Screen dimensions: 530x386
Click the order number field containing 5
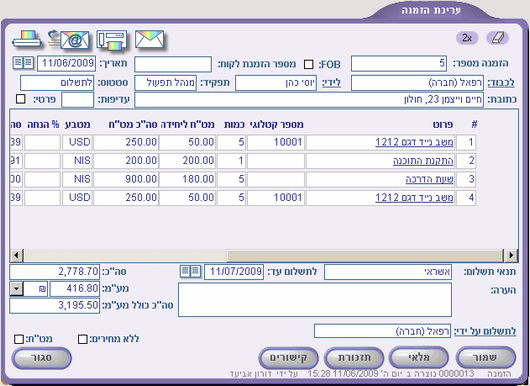pos(399,64)
